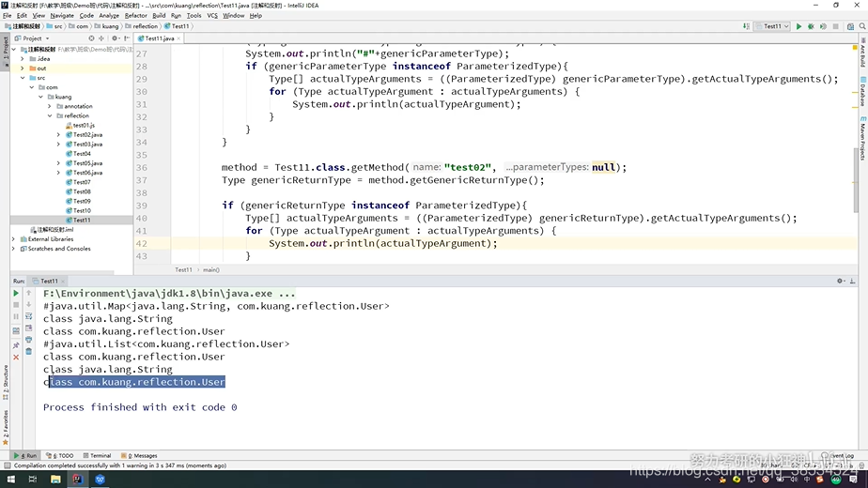The height and width of the screenshot is (488, 868).
Task: Hide the Project panel with hide icon
Action: (127, 38)
